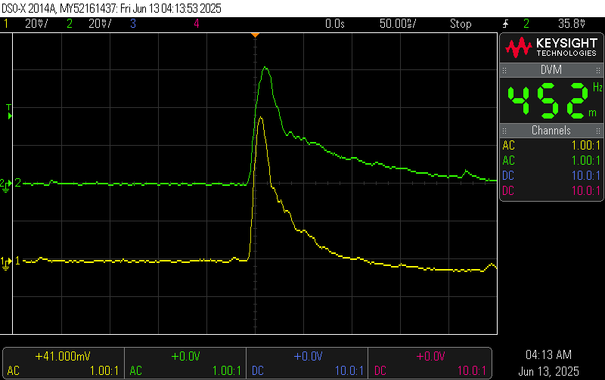
Task: Click the drag handle left of Channels title
Action: (x=504, y=130)
